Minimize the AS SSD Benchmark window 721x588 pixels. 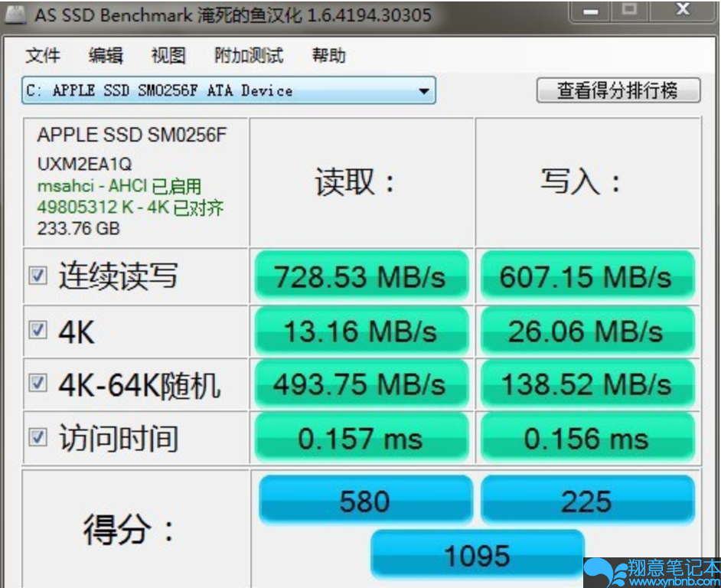click(x=590, y=11)
